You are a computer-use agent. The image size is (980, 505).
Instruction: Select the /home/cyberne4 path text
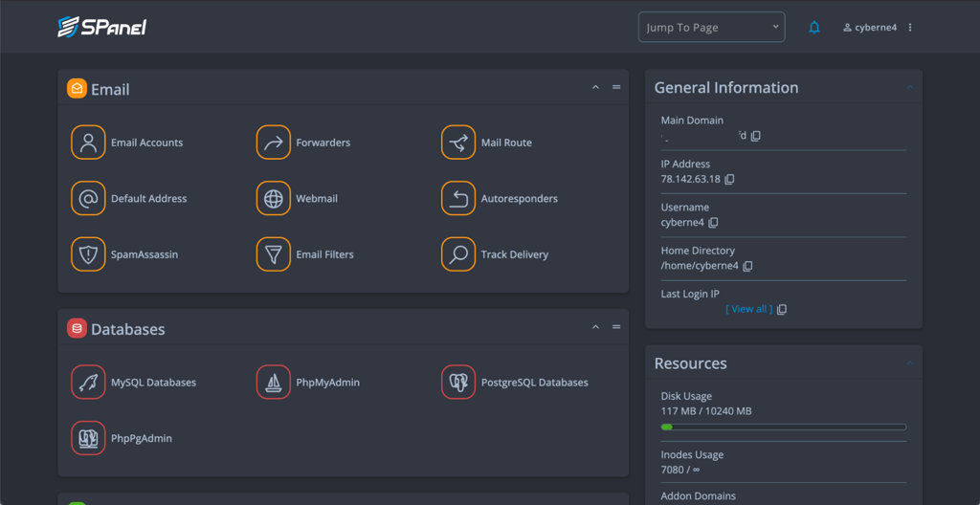point(700,266)
